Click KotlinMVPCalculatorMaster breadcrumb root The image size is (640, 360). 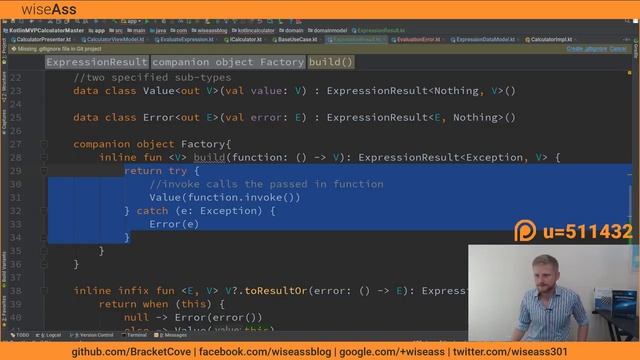click(43, 31)
